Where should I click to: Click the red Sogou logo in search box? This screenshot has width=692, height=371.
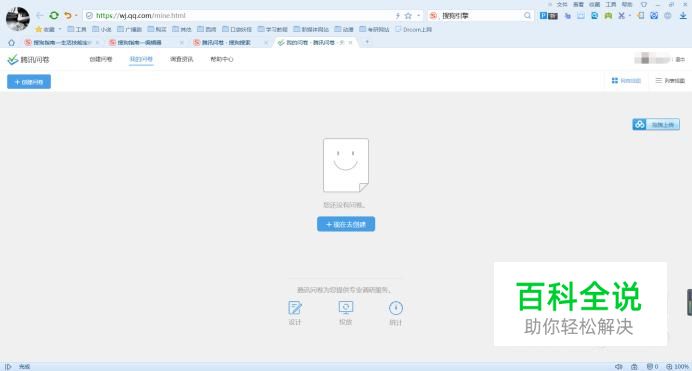433,15
